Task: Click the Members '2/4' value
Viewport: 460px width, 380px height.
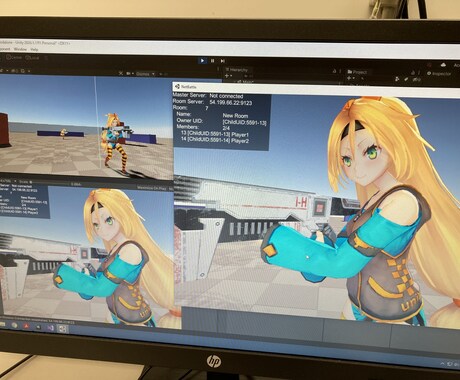Action: (x=226, y=128)
